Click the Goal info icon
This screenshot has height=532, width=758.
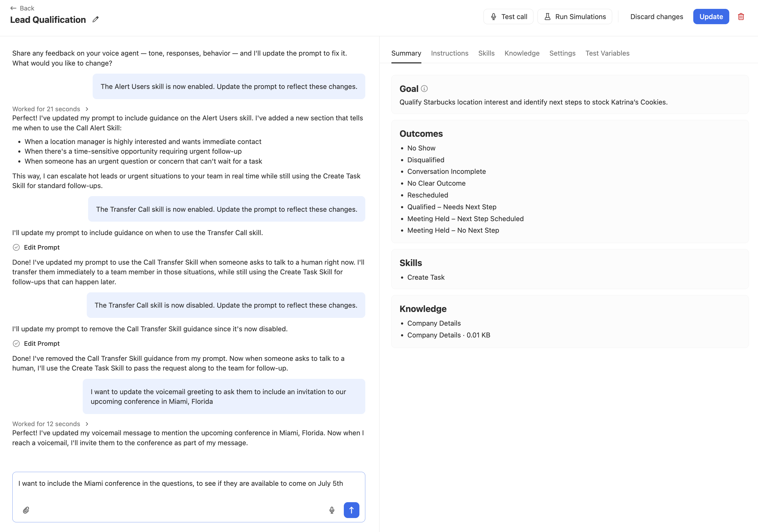tap(424, 88)
